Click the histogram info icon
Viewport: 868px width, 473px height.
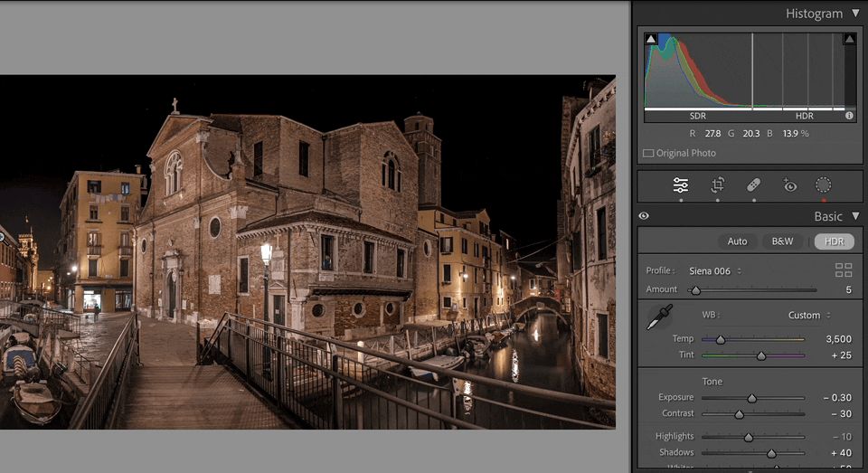pyautogui.click(x=849, y=116)
